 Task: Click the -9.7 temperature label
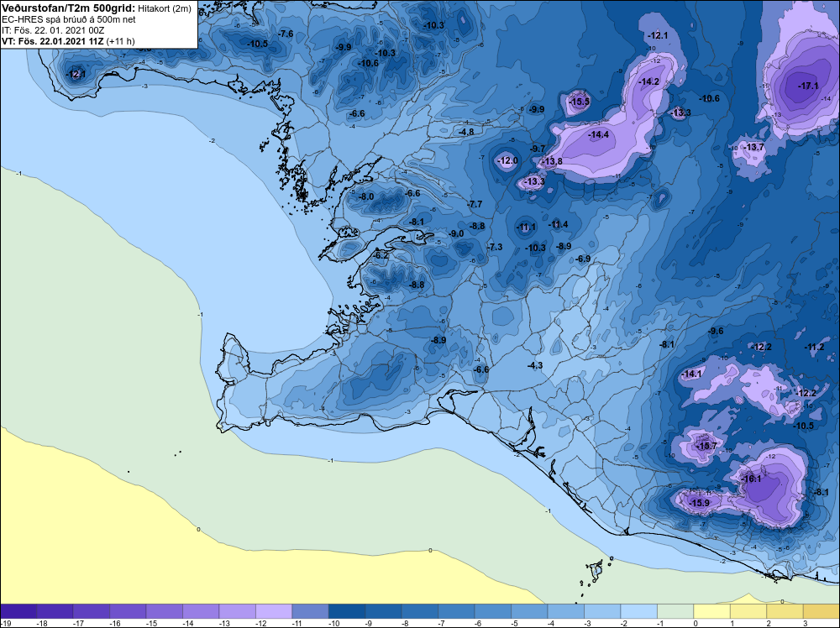538,149
